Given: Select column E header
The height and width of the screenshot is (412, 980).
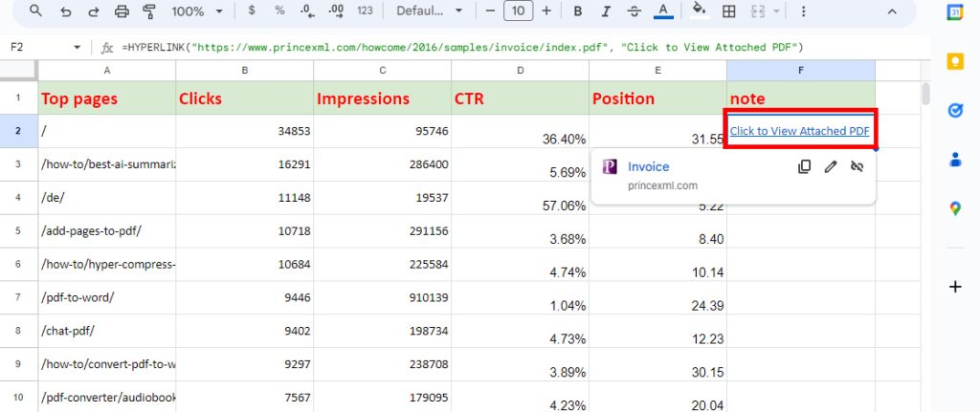Looking at the screenshot, I should (x=658, y=71).
